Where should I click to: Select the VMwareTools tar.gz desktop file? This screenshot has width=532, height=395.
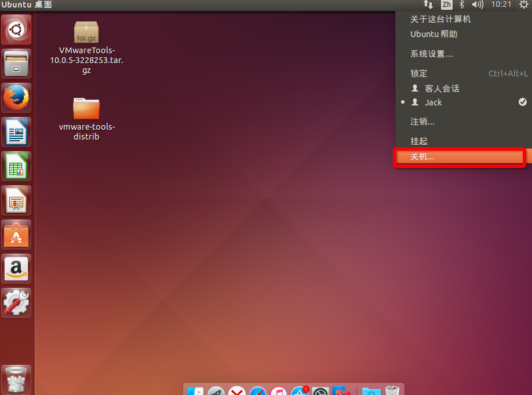pyautogui.click(x=86, y=48)
